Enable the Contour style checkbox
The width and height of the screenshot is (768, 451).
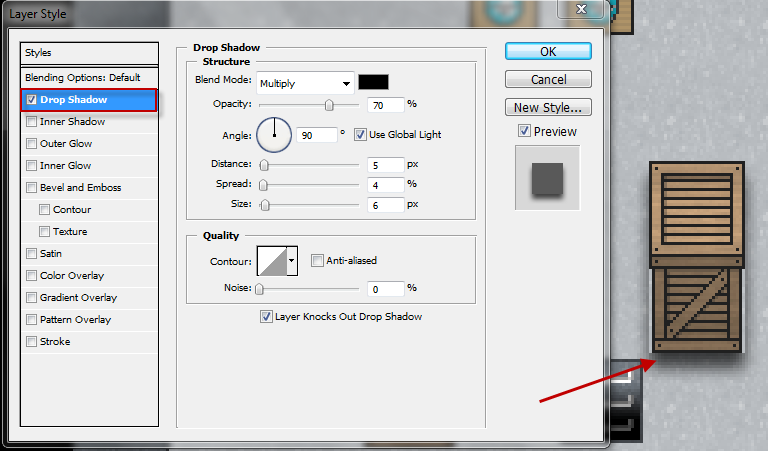pos(45,210)
